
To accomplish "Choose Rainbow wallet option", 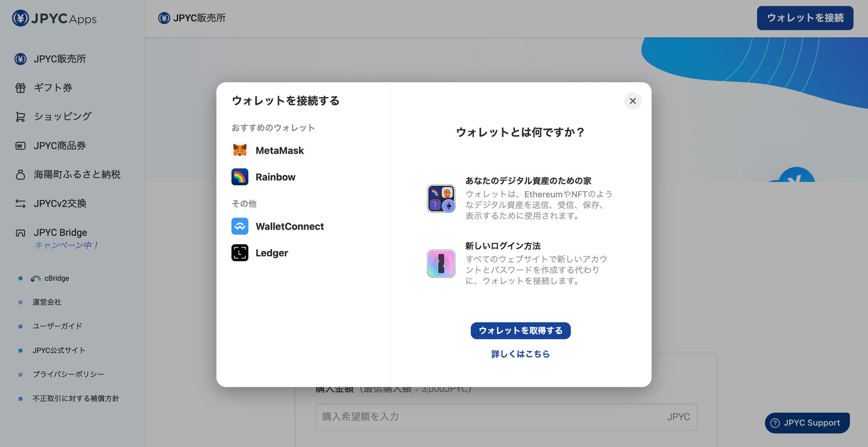I will point(304,177).
